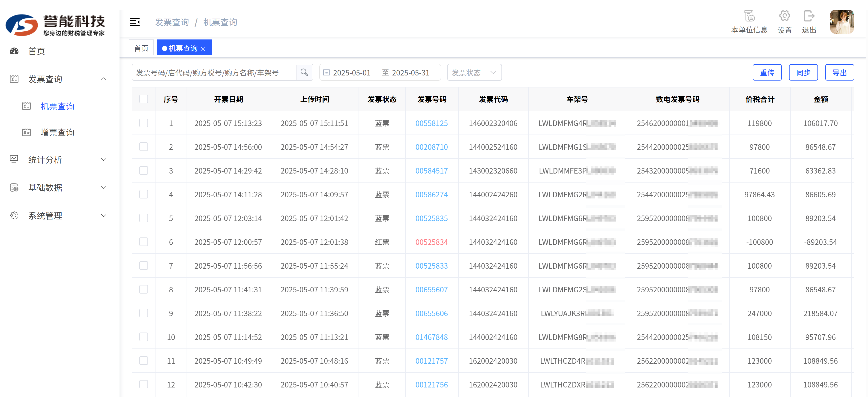Click the 增票查询 sidebar icon
Viewport: 868px width, 405px height.
click(x=26, y=132)
